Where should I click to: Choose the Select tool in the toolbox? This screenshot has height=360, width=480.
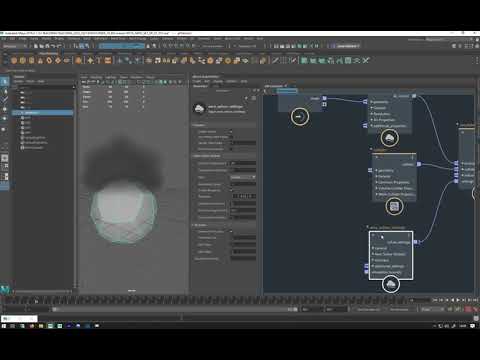tap(5, 81)
